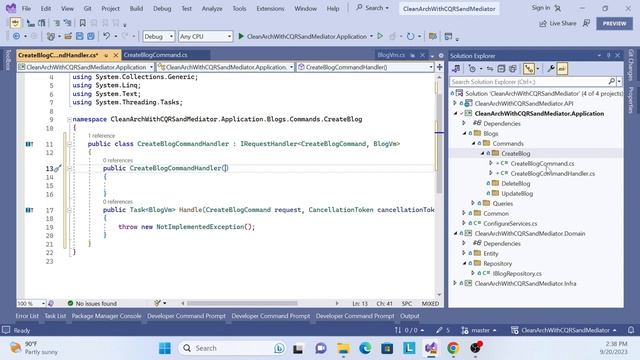Open File Explorer from the taskbar
Image resolution: width=640 pixels, height=360 pixels.
(x=343, y=348)
